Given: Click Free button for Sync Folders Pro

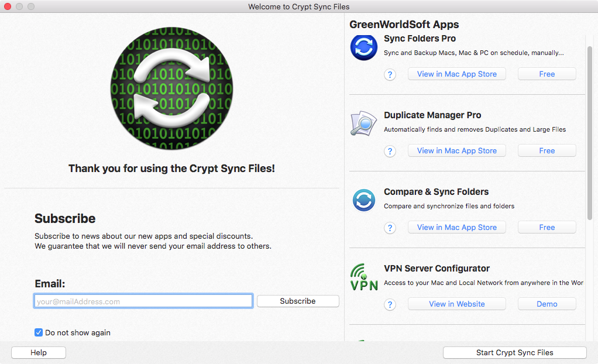Looking at the screenshot, I should pos(547,74).
